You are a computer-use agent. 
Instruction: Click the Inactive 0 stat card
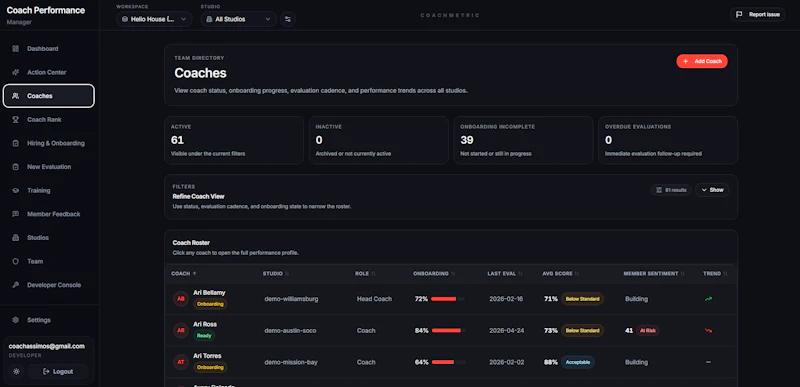coord(379,140)
